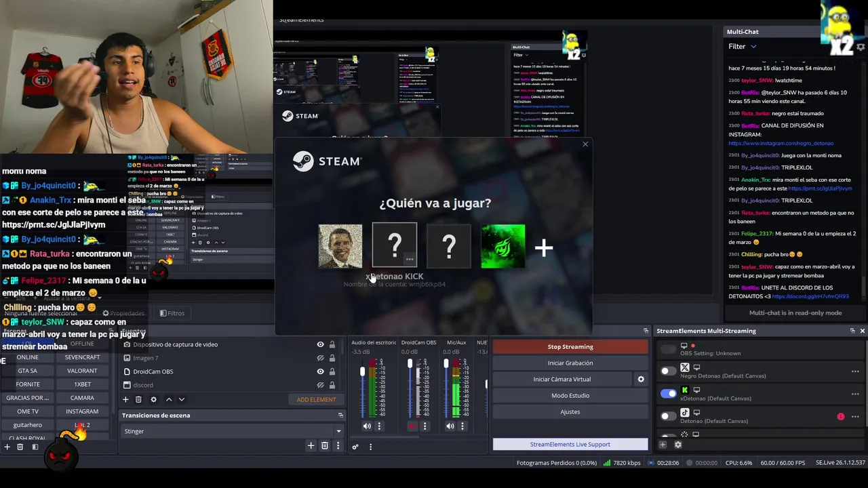Delete selected source with trash icon

click(x=138, y=399)
